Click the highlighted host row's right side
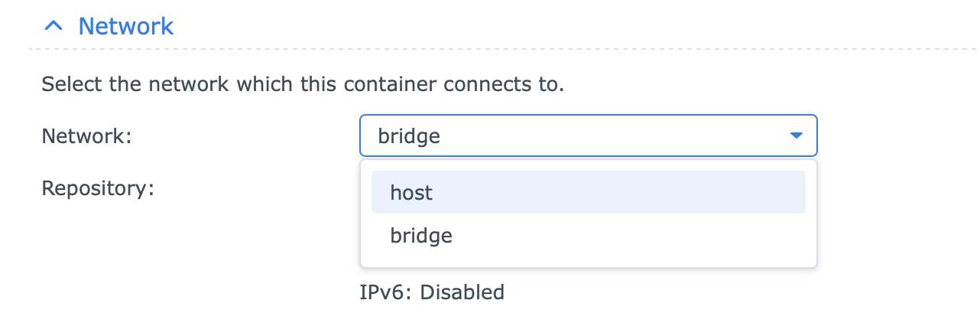 tap(726, 192)
